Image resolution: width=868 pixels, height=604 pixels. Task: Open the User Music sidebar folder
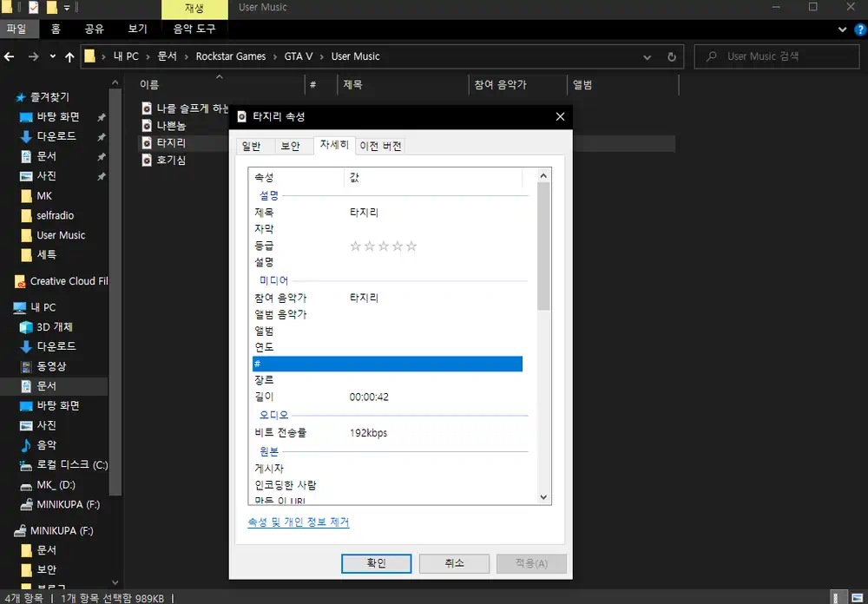point(61,235)
